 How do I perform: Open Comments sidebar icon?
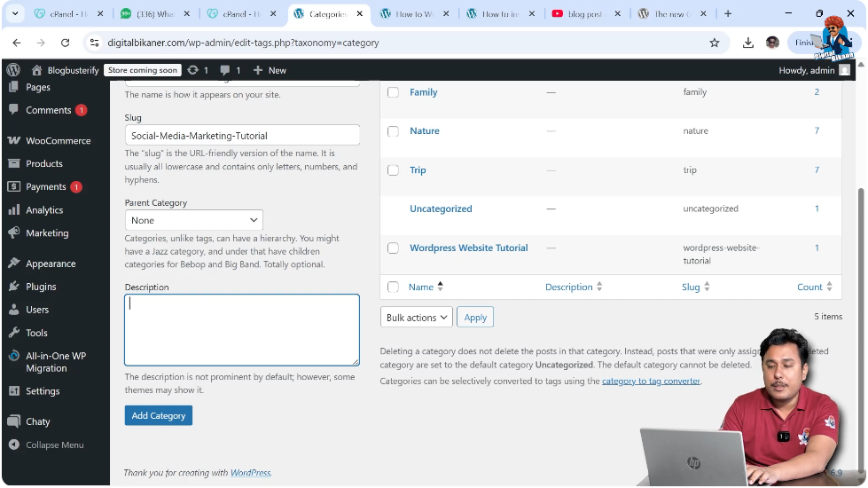[x=14, y=110]
